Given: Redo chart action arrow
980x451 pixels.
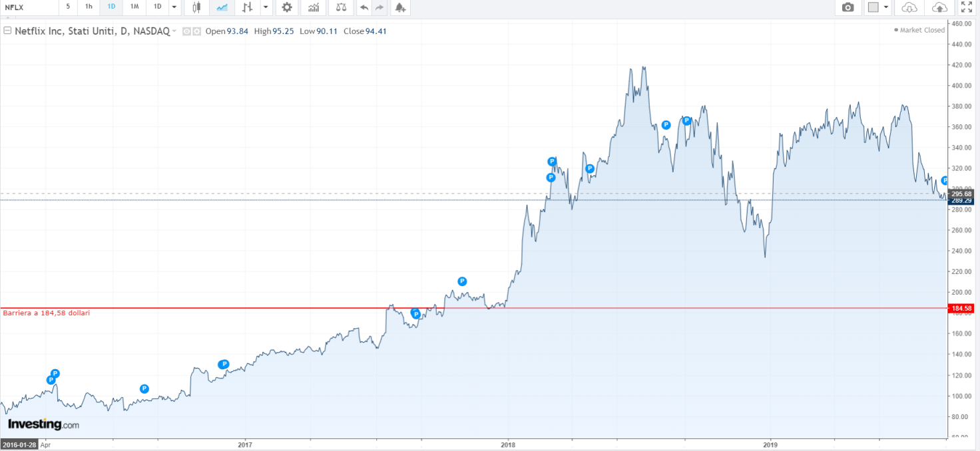Looking at the screenshot, I should point(379,7).
